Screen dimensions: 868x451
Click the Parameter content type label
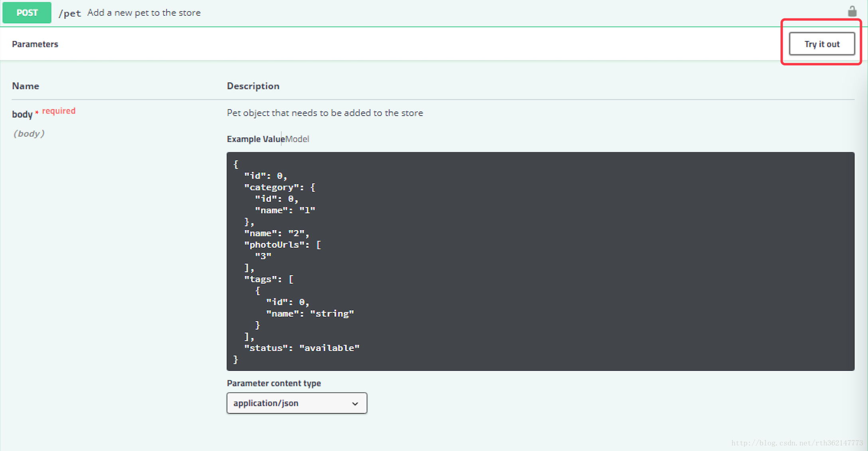[x=274, y=383]
